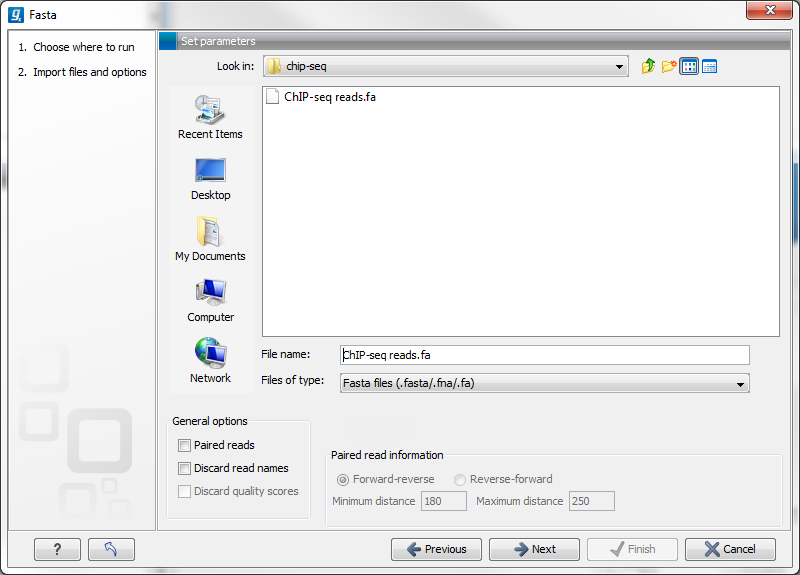Screen dimensions: 800x575
Task: Click inside the File name field
Action: (545, 355)
